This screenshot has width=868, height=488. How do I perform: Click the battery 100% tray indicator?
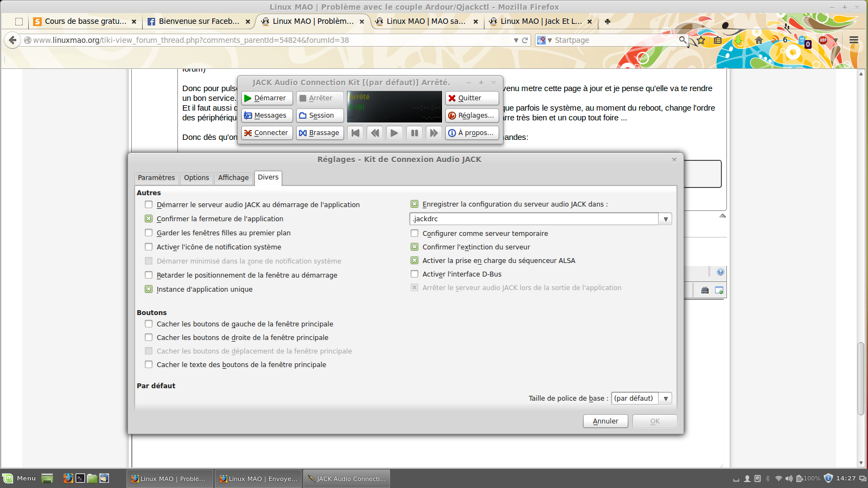[x=808, y=478]
